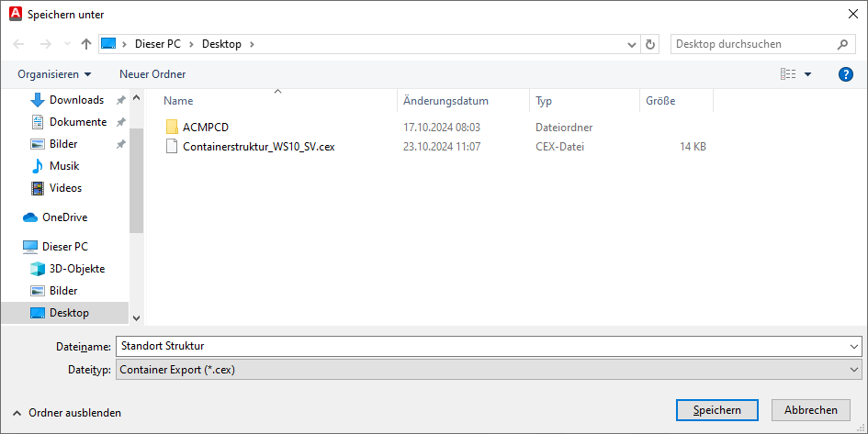
Task: Click the '14 KB' size cell
Action: point(693,147)
